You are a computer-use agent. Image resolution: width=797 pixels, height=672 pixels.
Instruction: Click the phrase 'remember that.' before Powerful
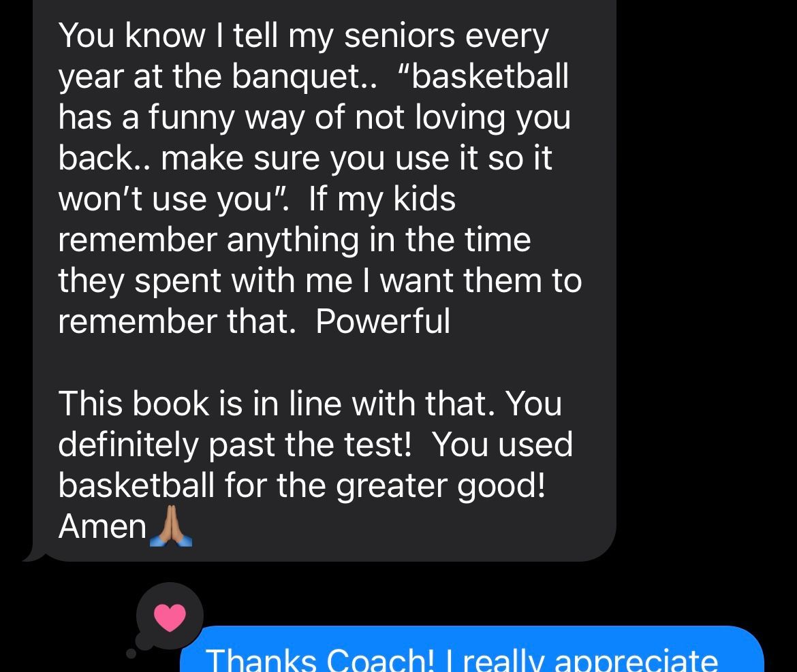[177, 321]
